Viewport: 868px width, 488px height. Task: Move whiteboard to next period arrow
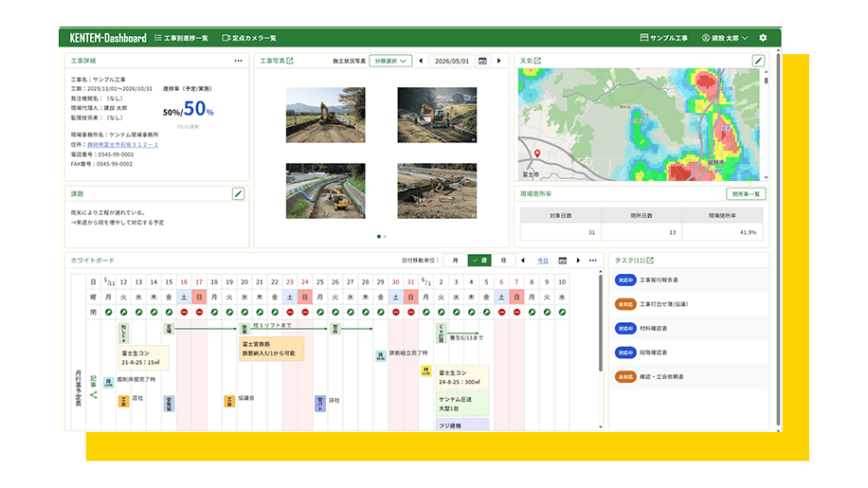tap(578, 261)
